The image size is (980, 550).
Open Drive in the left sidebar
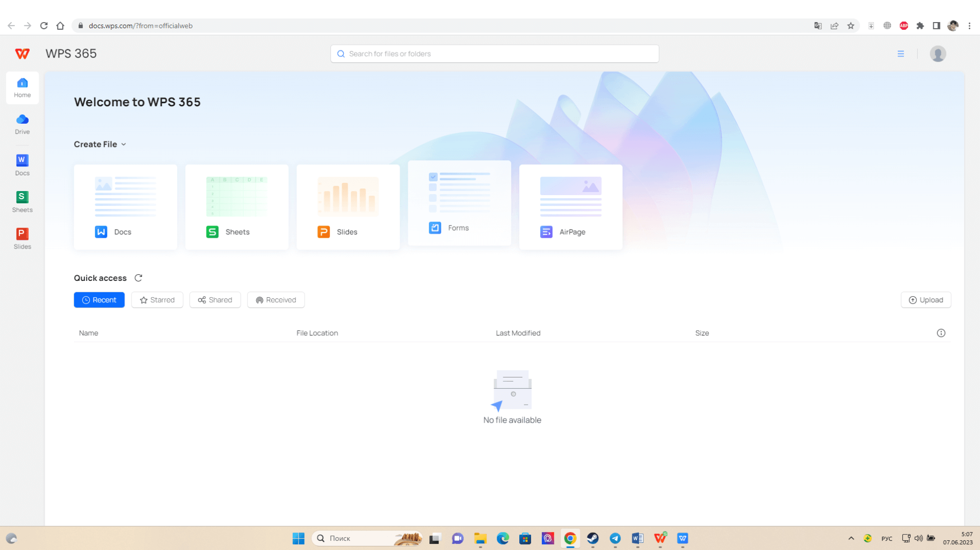click(x=22, y=124)
